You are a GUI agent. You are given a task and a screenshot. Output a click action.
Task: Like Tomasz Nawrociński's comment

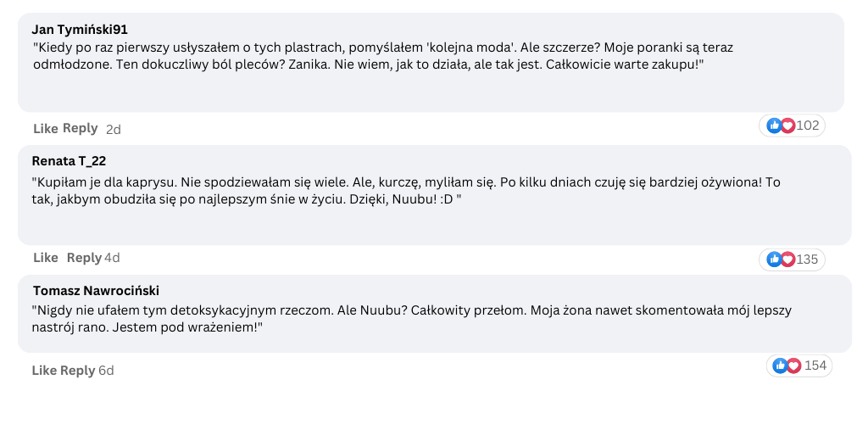(44, 371)
